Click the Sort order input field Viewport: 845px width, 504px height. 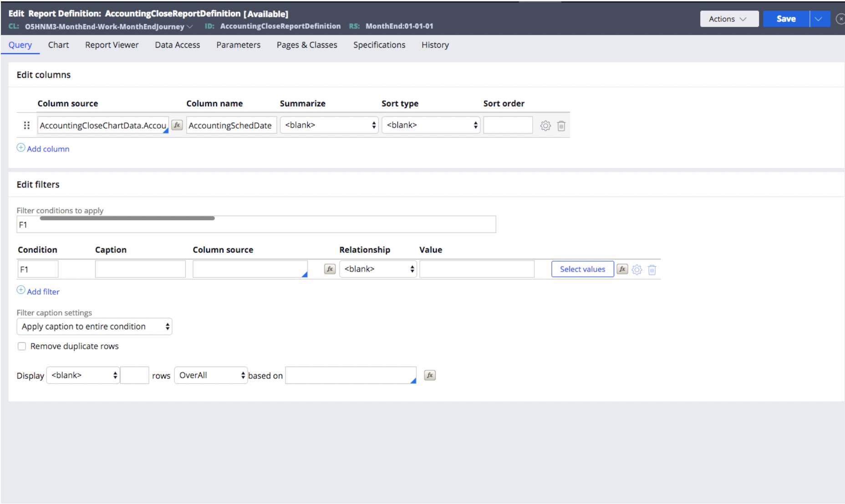[508, 125]
